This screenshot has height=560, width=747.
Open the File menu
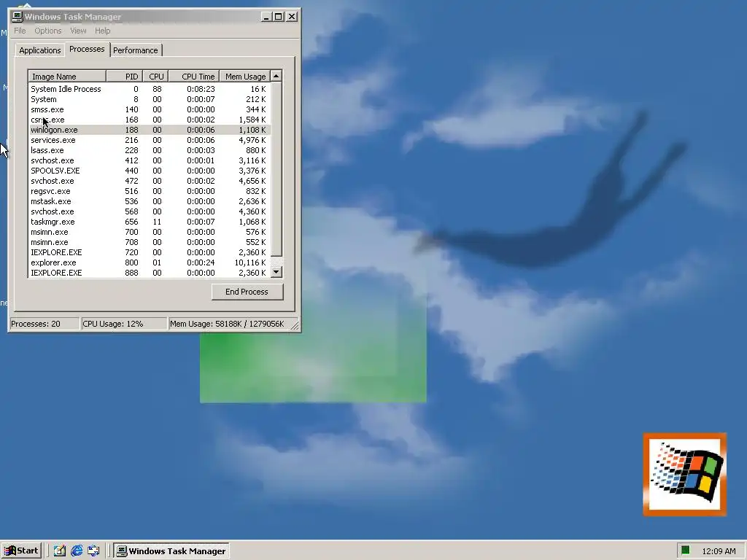coord(20,31)
